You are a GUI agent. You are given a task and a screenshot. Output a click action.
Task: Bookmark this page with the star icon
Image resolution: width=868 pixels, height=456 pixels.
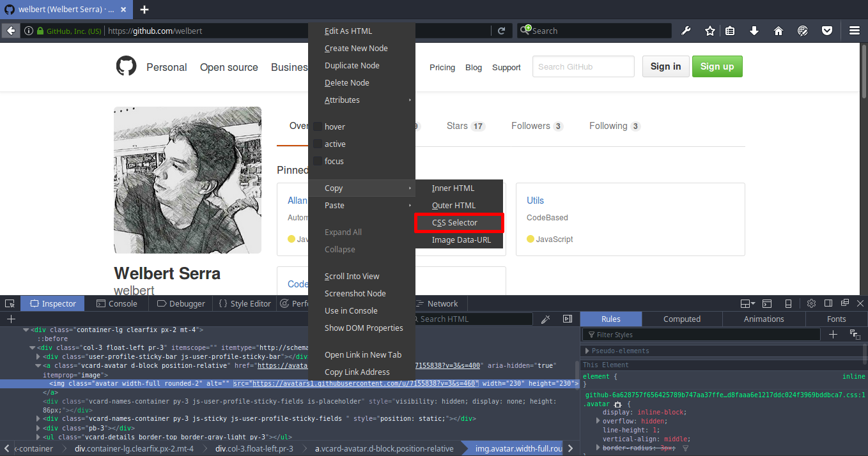tap(709, 31)
